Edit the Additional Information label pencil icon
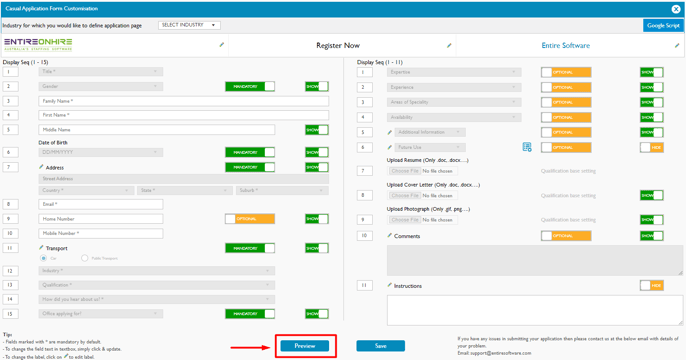 (x=389, y=132)
